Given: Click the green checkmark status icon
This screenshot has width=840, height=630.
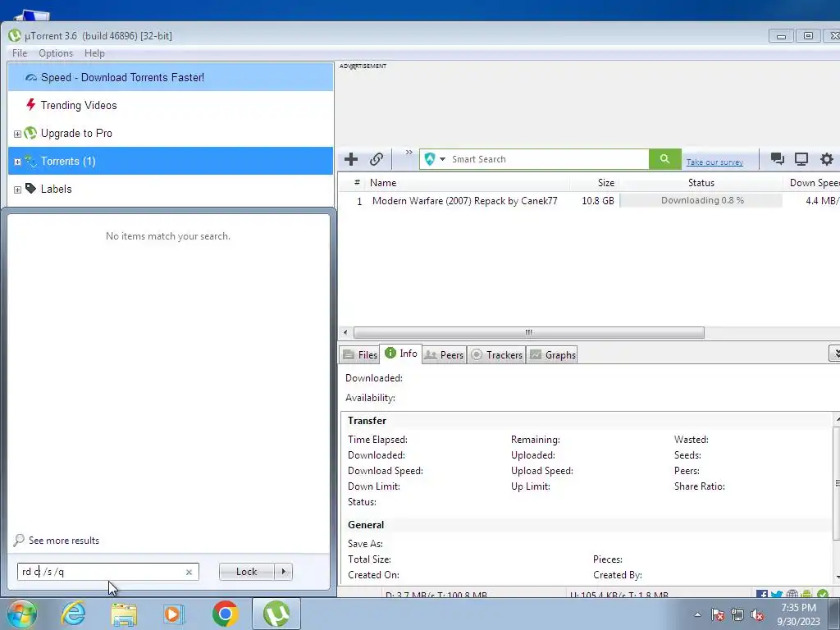Looking at the screenshot, I should coord(823,594).
